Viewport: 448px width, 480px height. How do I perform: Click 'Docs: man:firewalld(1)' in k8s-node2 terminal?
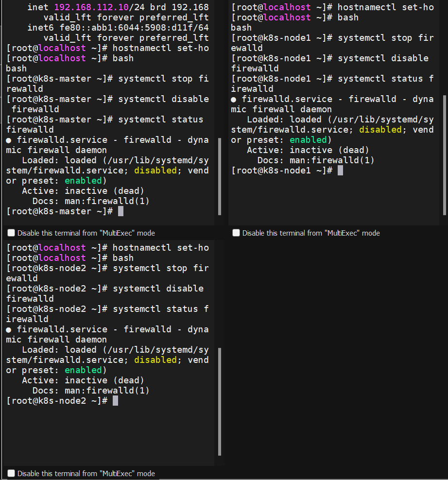coord(91,391)
